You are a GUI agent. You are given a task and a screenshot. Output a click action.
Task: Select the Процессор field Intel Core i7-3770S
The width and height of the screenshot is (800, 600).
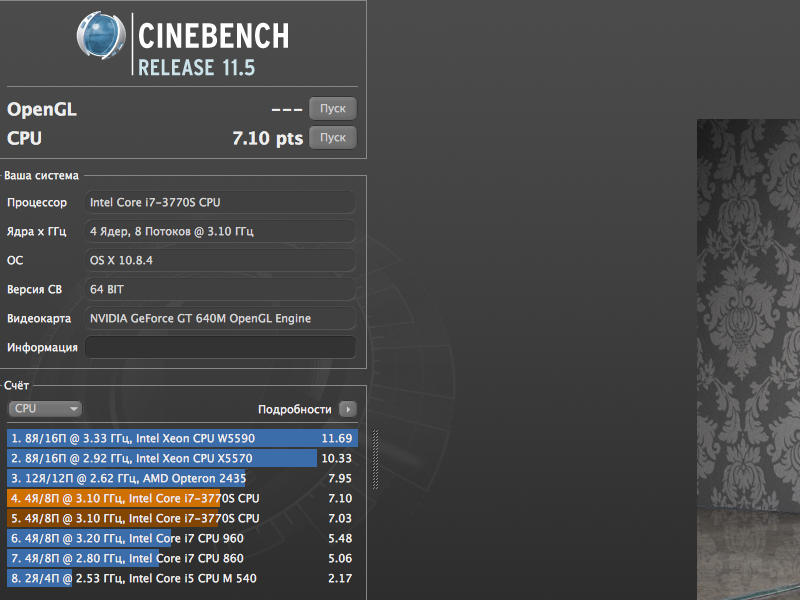tap(220, 203)
